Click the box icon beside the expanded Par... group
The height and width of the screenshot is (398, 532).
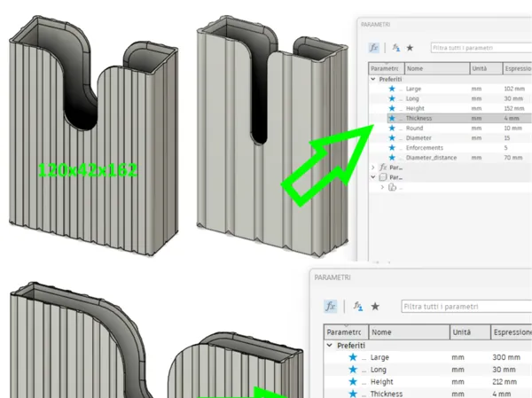click(383, 177)
